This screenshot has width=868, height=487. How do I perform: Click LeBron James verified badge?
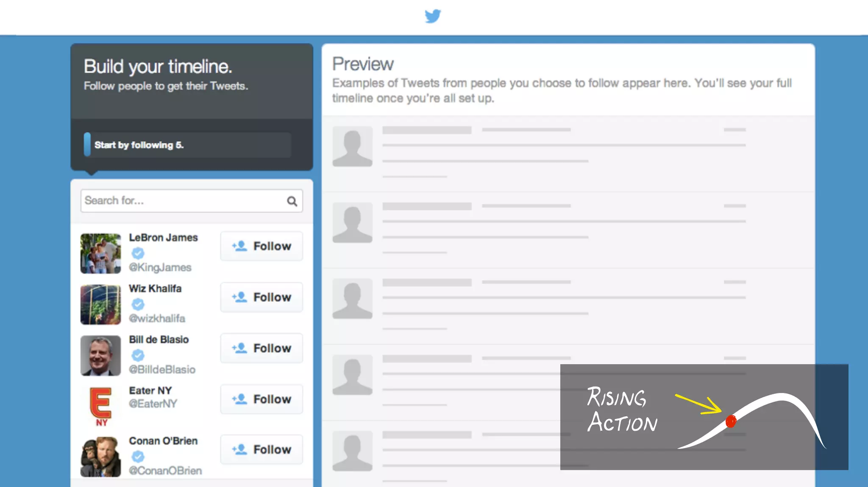138,253
